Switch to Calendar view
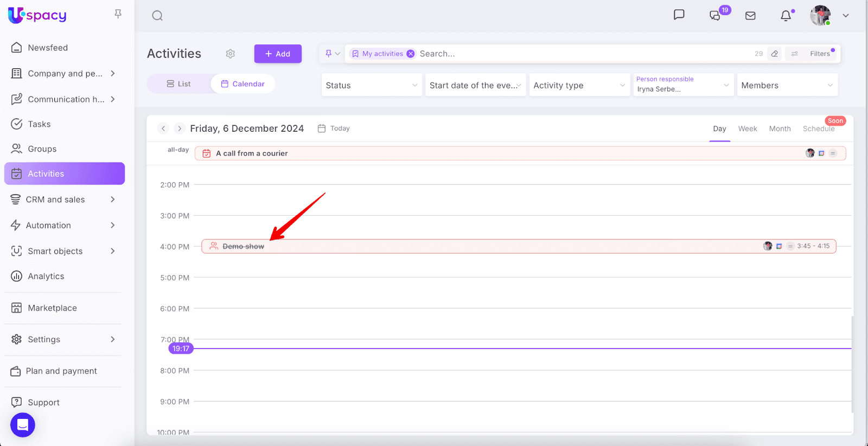The width and height of the screenshot is (868, 446). 243,84
